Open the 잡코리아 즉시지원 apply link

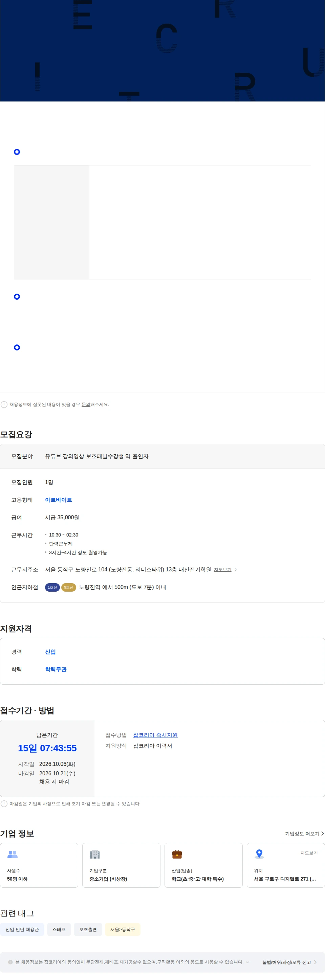[x=155, y=735]
